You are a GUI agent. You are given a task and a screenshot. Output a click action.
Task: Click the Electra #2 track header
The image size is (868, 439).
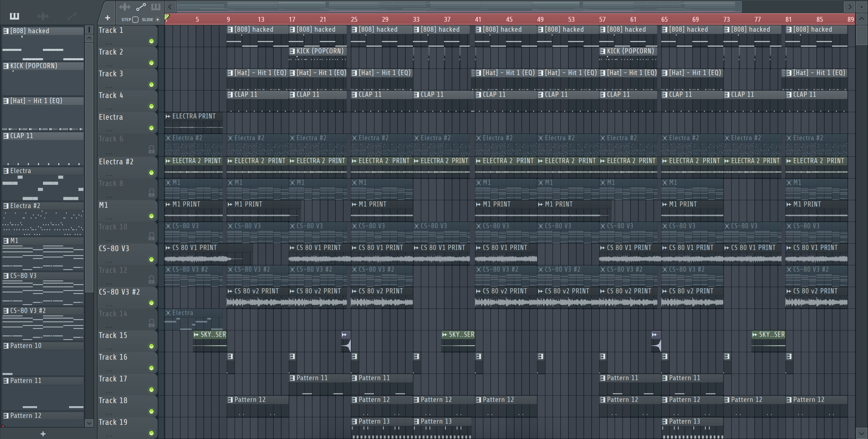pos(116,162)
